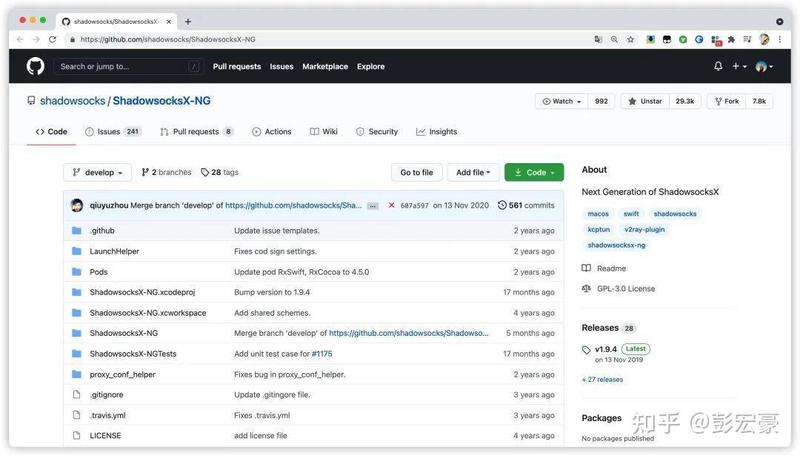This screenshot has height=456, width=800.
Task: Open the green Code dropdown
Action: 534,172
